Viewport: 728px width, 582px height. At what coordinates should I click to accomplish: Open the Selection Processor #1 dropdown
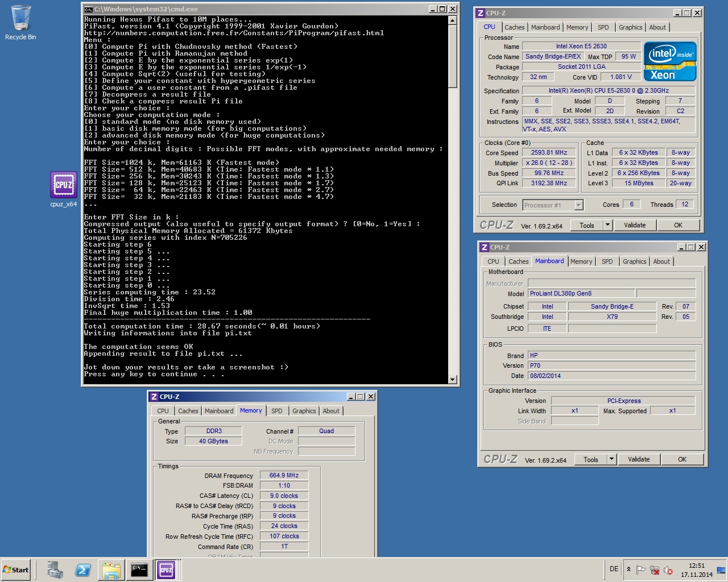coord(578,205)
